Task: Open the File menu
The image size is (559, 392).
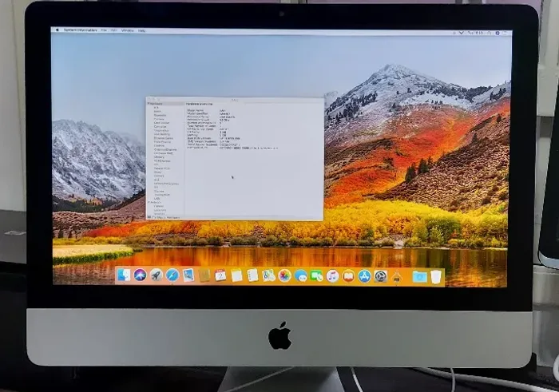Action: [x=104, y=30]
